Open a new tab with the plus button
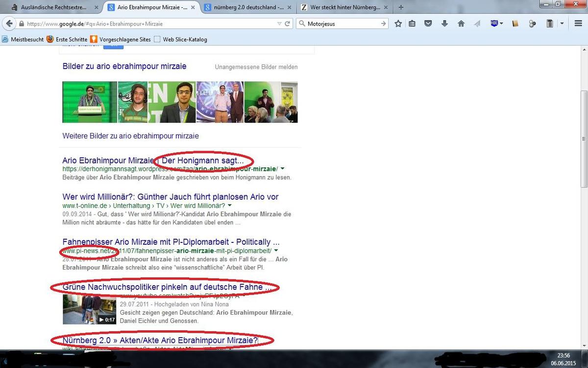 (401, 7)
